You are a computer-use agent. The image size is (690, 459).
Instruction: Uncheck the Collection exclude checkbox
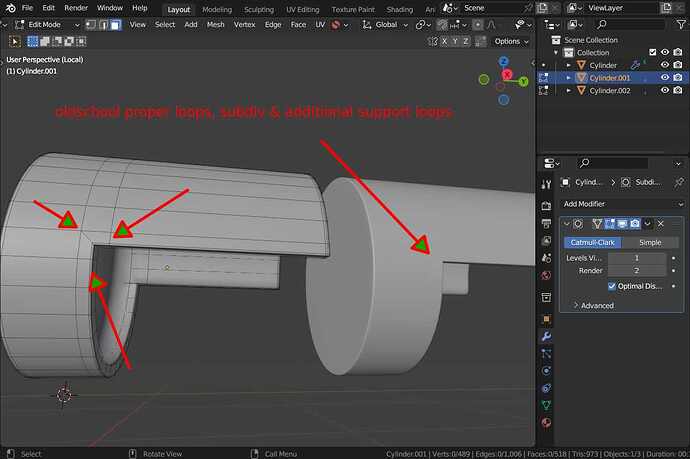(x=653, y=52)
